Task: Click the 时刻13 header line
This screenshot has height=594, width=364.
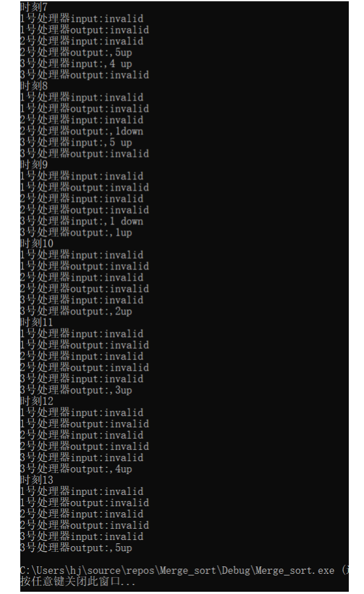Action: (x=37, y=480)
